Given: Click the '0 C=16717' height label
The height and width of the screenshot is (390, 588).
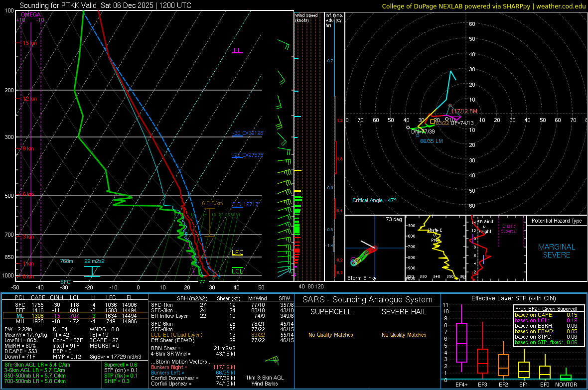Looking at the screenshot, I should point(246,204).
